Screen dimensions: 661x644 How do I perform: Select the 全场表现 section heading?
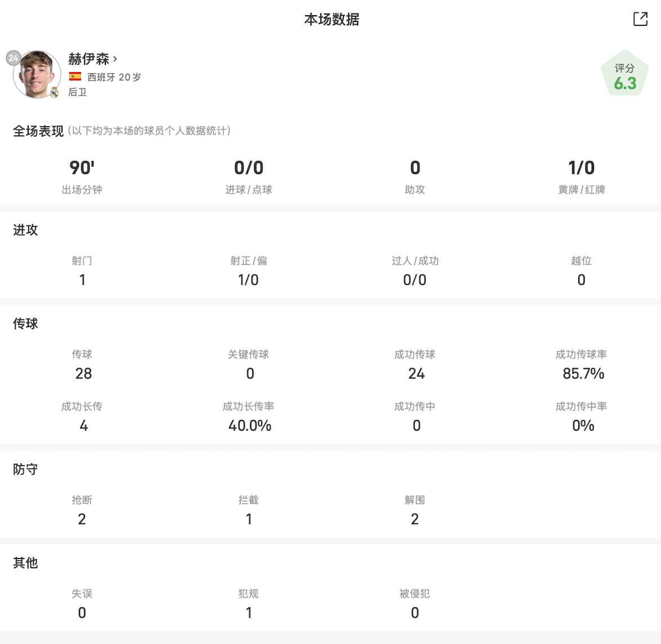pos(38,131)
